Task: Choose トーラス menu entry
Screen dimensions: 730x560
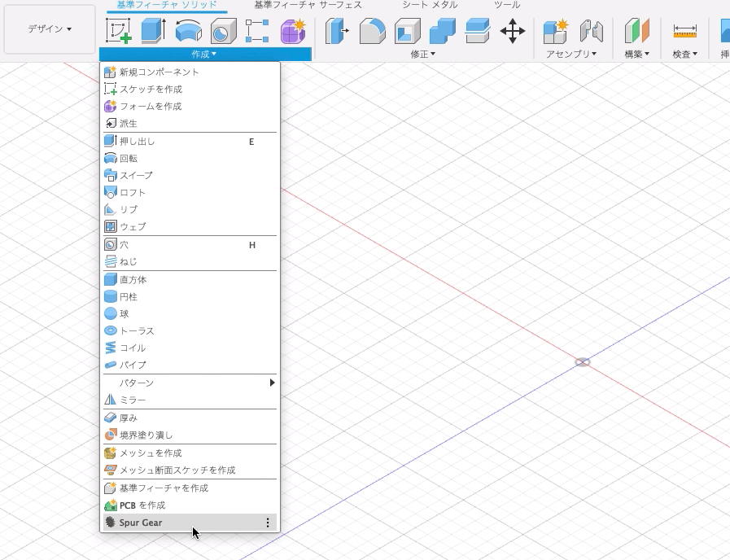Action: tap(190, 330)
